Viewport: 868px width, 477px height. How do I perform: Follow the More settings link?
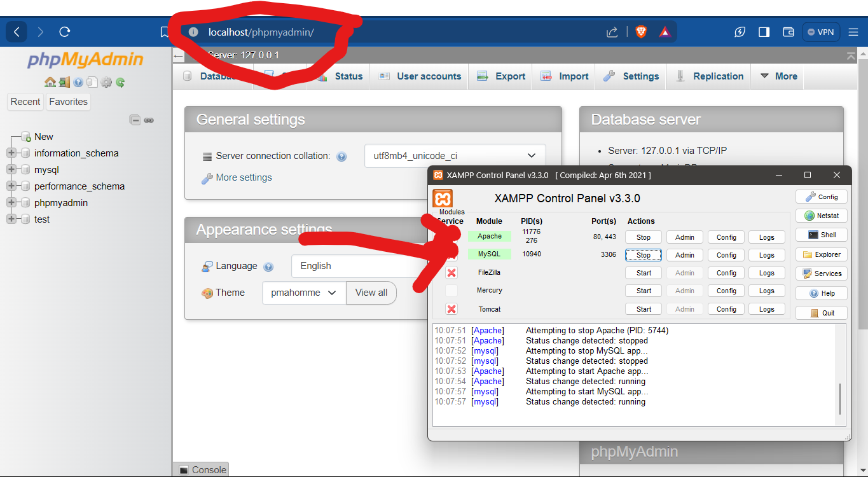pos(244,177)
